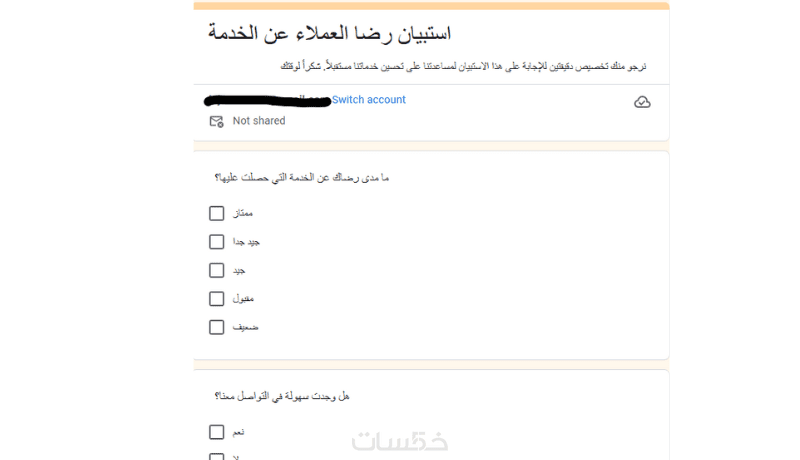Click the 'خمسات' watermark logo
This screenshot has width=800, height=460.
pyautogui.click(x=399, y=441)
